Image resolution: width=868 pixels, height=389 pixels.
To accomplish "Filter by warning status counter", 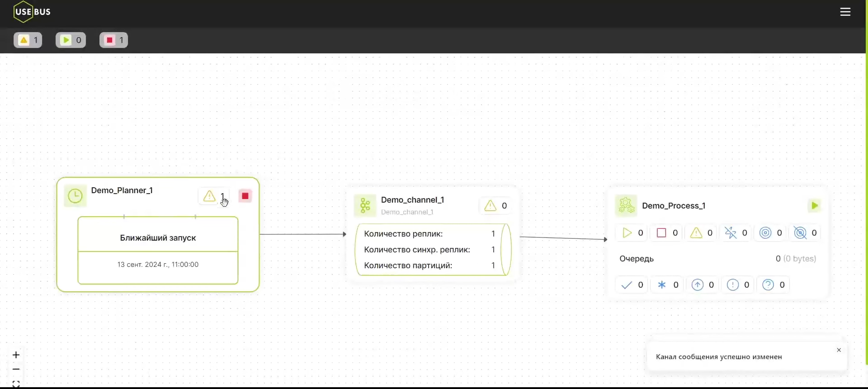I will tap(28, 40).
